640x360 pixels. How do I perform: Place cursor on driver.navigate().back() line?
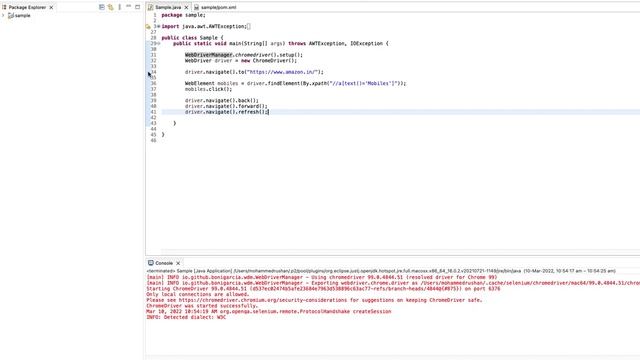pyautogui.click(x=222, y=100)
